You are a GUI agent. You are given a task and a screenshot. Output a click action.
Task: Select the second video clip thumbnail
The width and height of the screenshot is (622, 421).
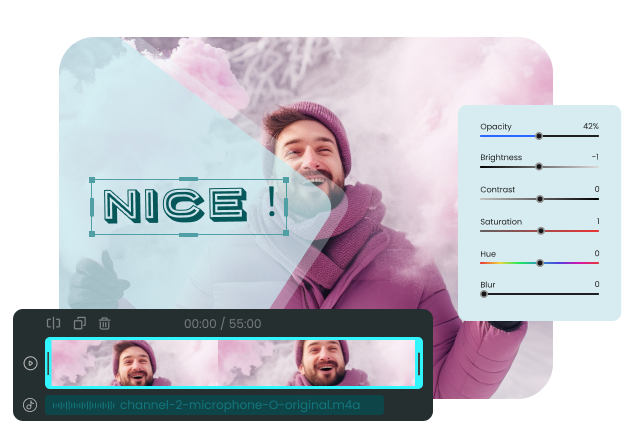[x=317, y=363]
